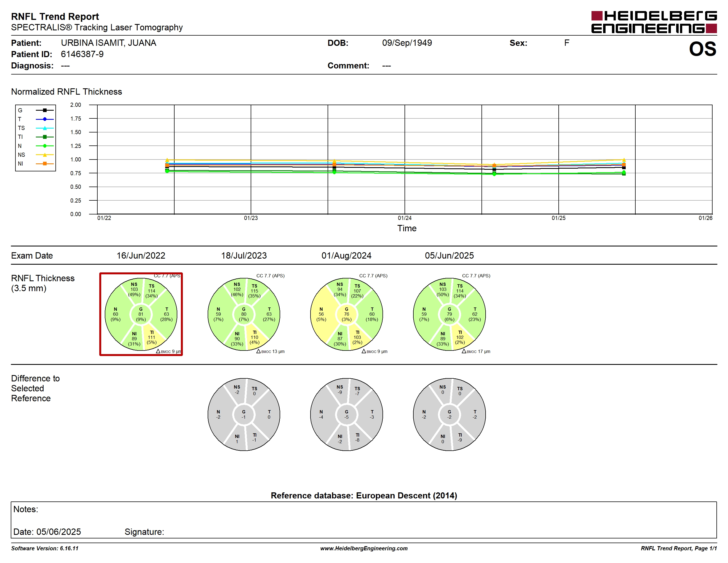Image resolution: width=728 pixels, height=563 pixels.
Task: Click the Patient ID value '6146387-9'
Action: point(82,54)
